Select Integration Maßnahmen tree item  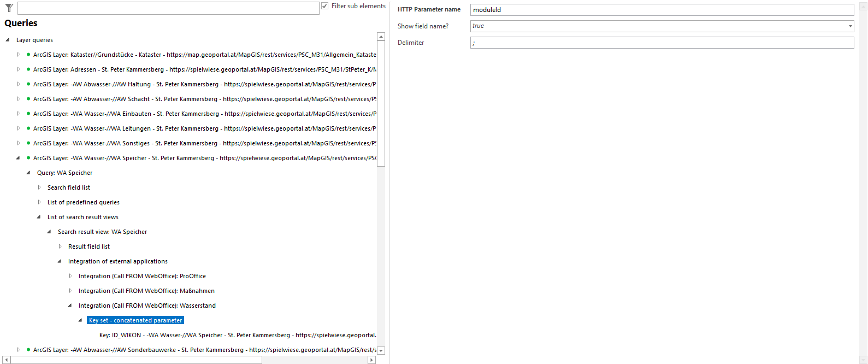click(x=146, y=291)
